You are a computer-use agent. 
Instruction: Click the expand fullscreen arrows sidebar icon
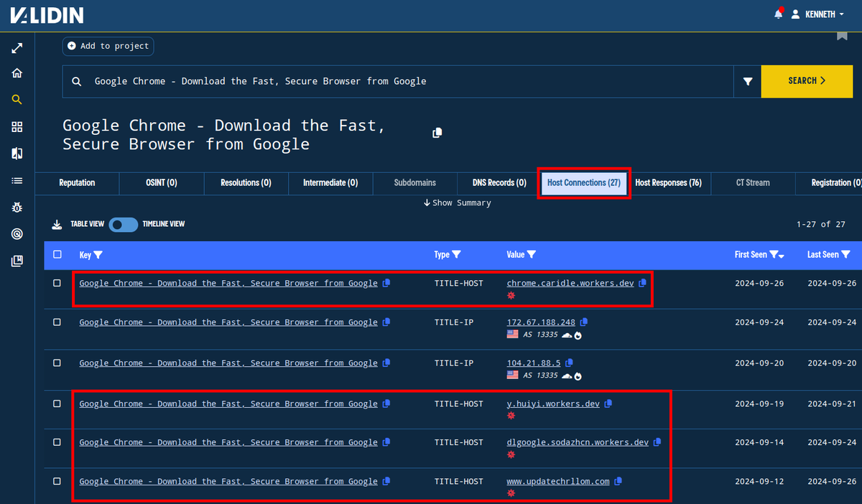[17, 48]
